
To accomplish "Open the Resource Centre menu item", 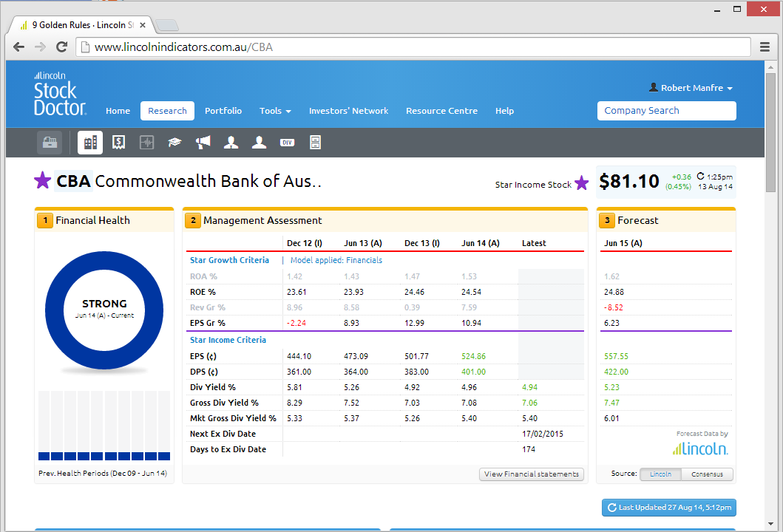I will click(x=442, y=111).
